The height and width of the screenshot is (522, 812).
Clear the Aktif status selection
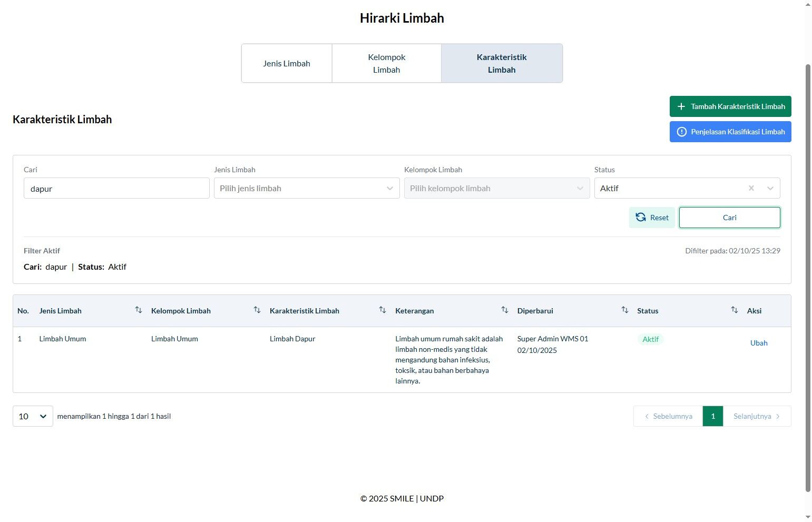click(751, 188)
